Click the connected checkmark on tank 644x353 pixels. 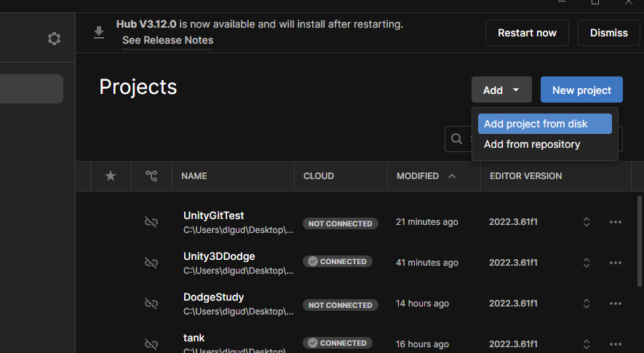(313, 343)
